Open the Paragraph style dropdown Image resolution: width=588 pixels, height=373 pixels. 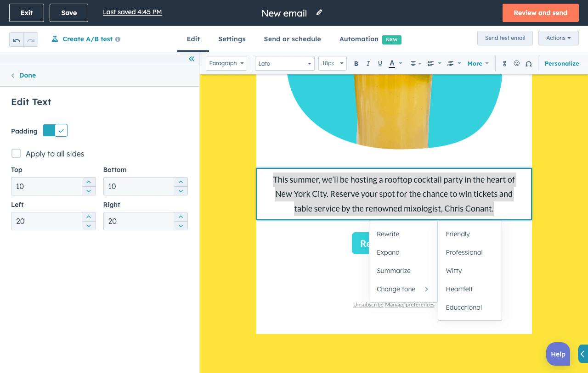point(226,63)
